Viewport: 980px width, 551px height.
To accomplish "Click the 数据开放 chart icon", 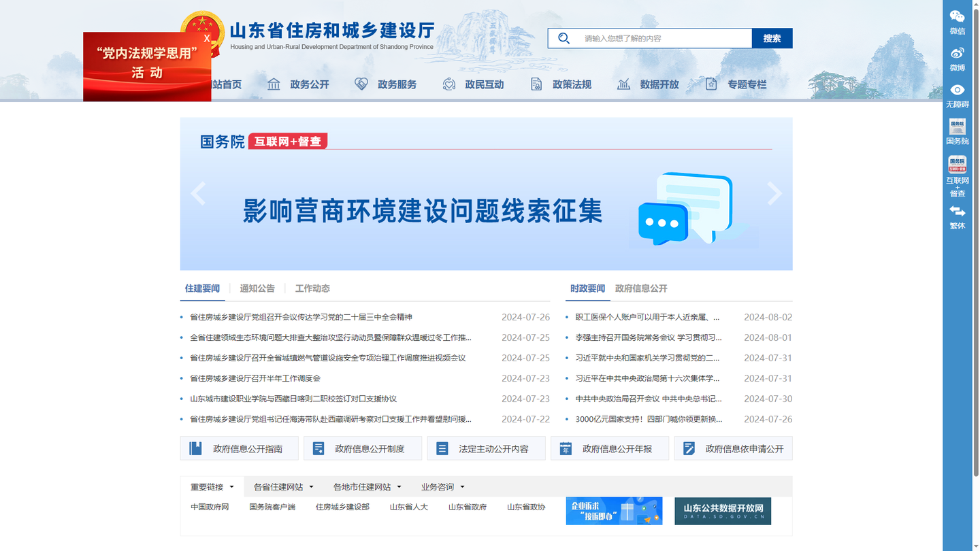I will tap(623, 84).
